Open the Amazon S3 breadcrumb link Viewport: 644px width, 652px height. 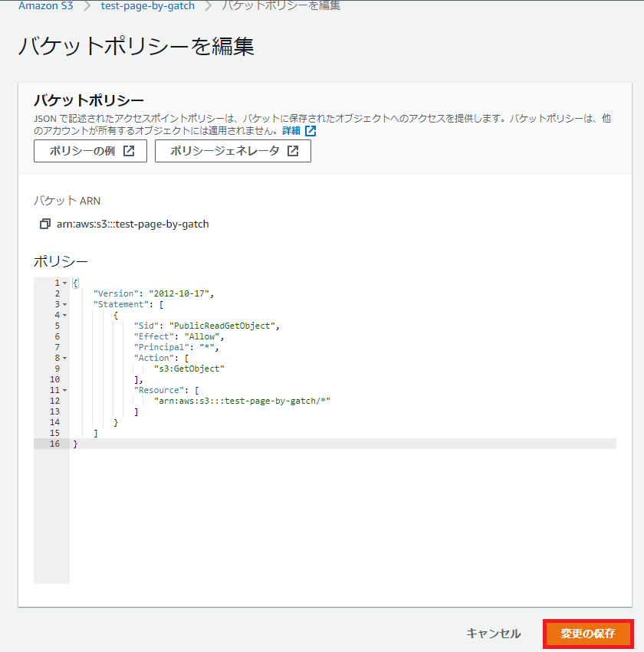[46, 6]
